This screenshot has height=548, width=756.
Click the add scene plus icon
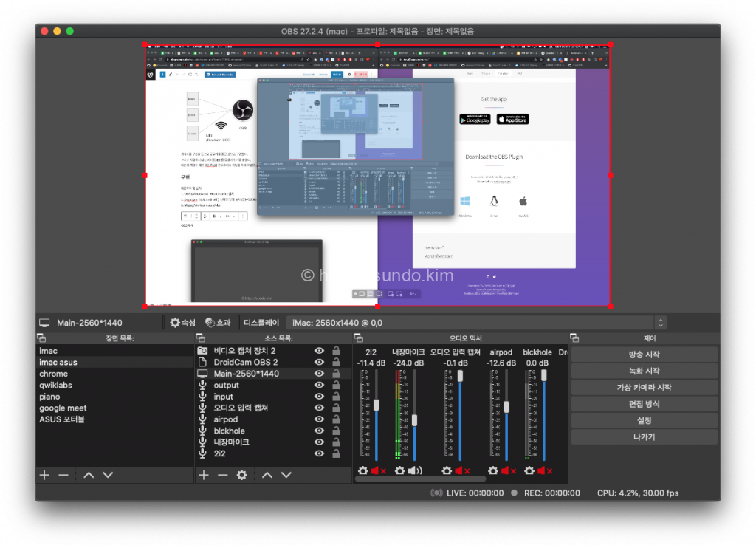click(44, 475)
